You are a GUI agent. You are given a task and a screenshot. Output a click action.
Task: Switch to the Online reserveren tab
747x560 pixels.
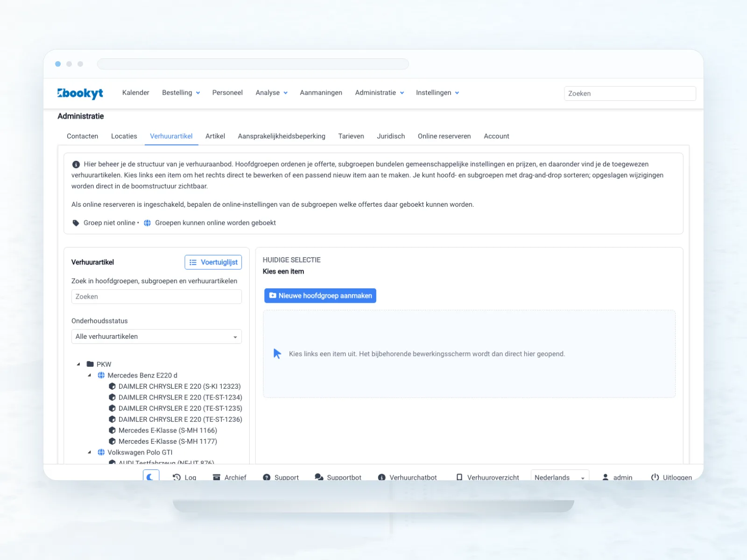coord(444,136)
